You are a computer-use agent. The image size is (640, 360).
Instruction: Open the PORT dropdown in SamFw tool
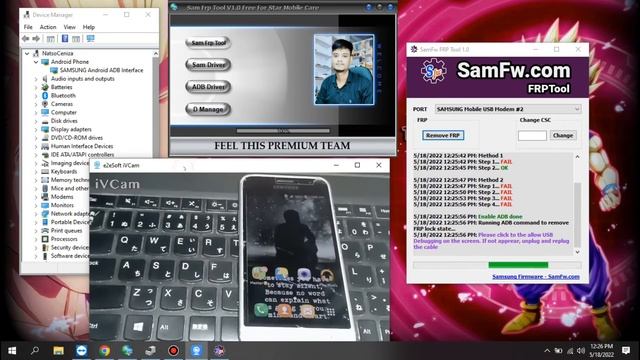pyautogui.click(x=508, y=109)
